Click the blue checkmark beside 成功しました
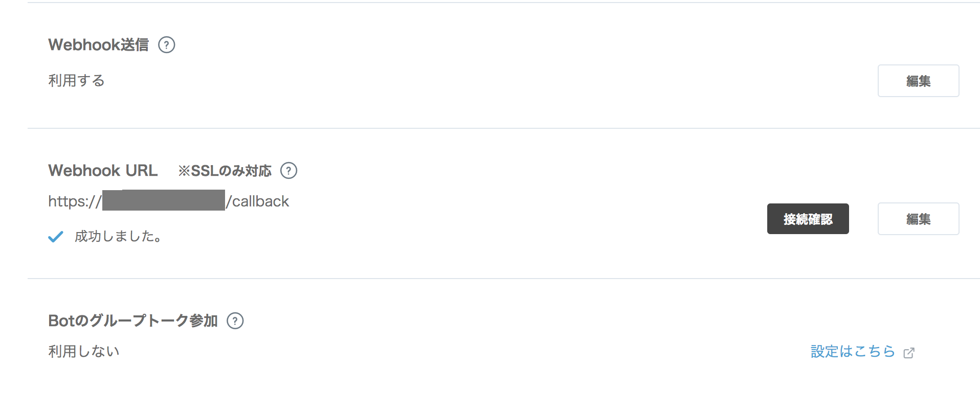 [x=55, y=237]
